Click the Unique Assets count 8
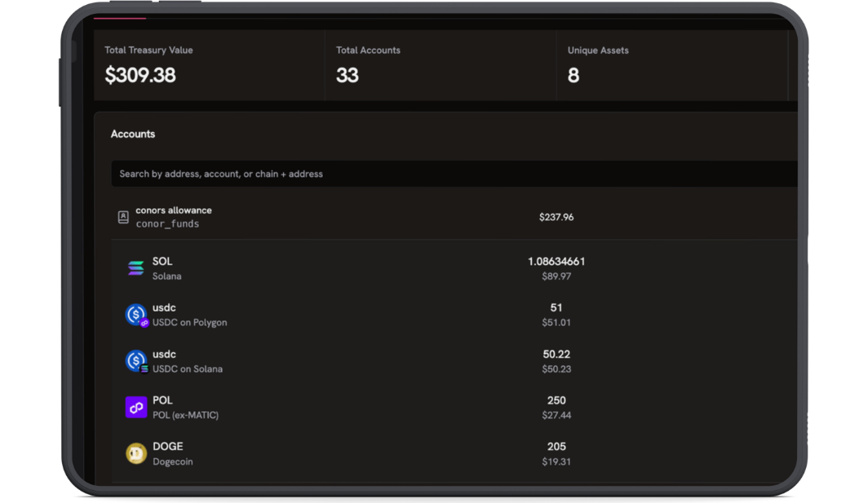The width and height of the screenshot is (868, 503). [x=573, y=75]
